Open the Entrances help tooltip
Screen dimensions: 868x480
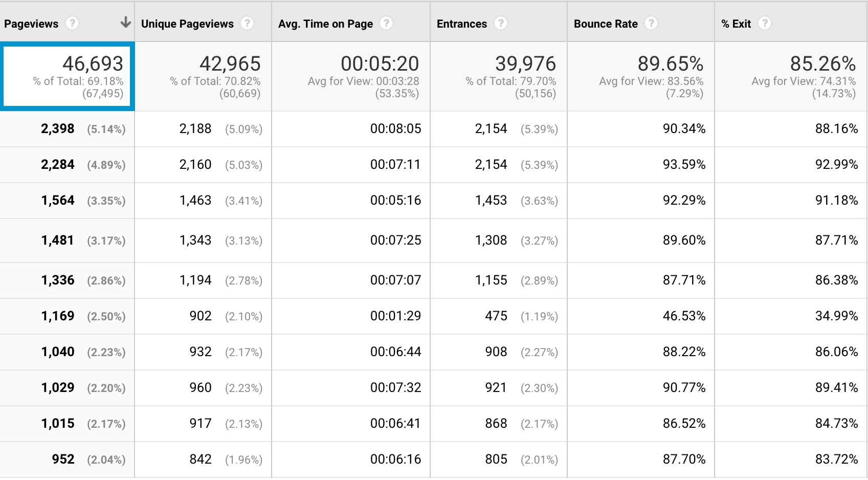501,23
